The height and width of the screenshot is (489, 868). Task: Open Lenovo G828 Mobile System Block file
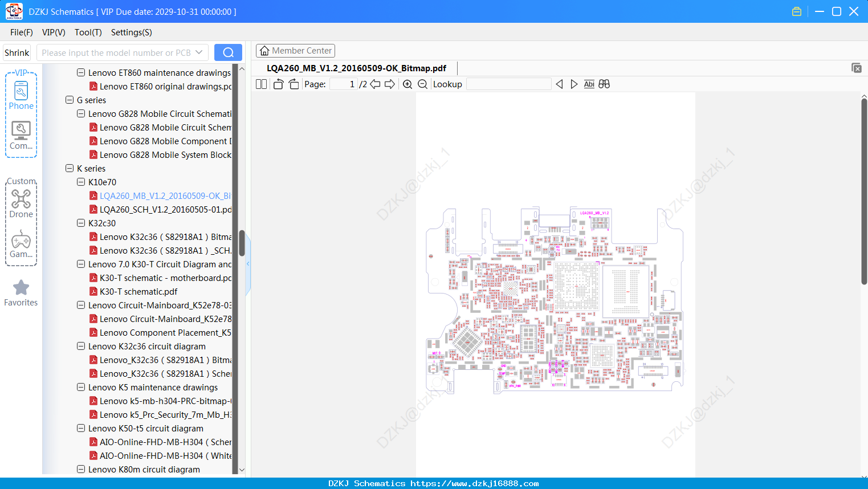tap(166, 154)
